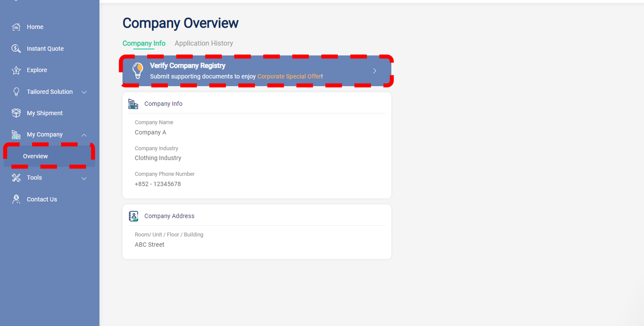Select Overview under My Company
Viewport: 644px width, 326px height.
click(35, 156)
